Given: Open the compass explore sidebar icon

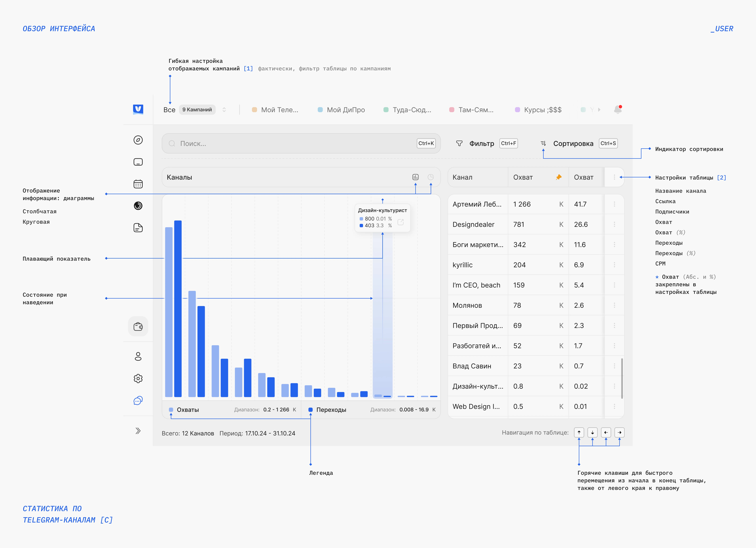Looking at the screenshot, I should tap(138, 140).
